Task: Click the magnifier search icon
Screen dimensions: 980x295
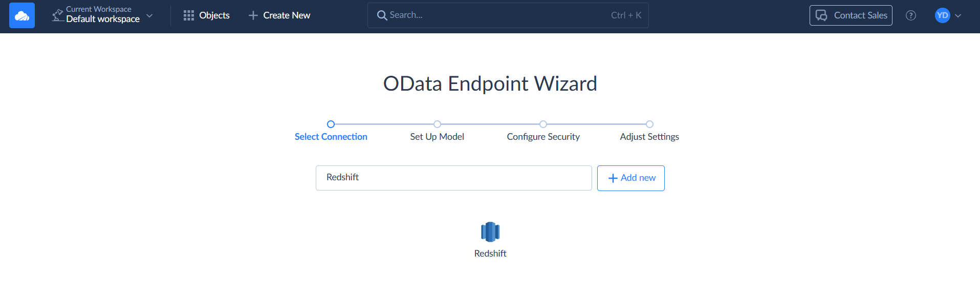Action: click(x=382, y=15)
